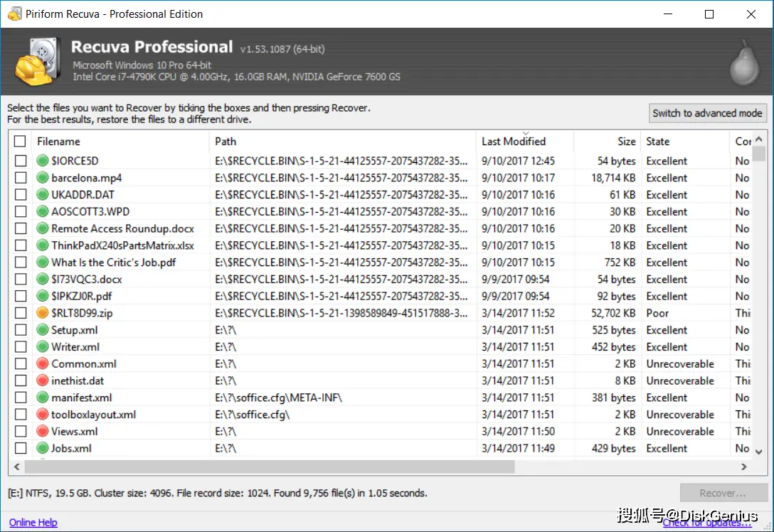
Task: Select the file name $IORCE5D
Action: pyautogui.click(x=75, y=161)
